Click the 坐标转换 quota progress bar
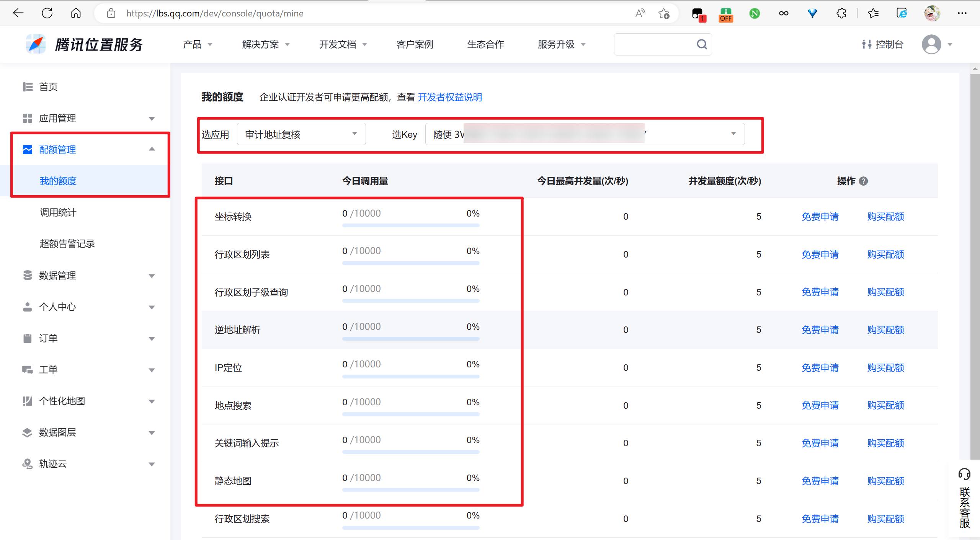This screenshot has width=980, height=540. pos(410,225)
